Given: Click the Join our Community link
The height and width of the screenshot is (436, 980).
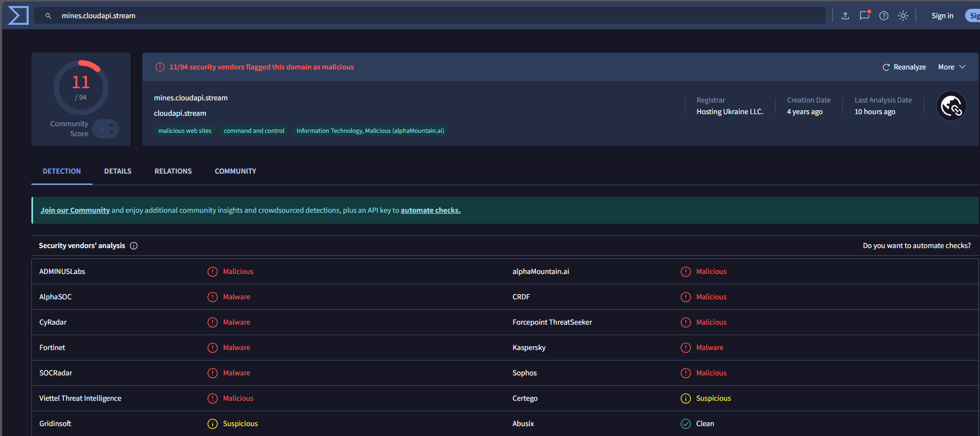Looking at the screenshot, I should coord(75,211).
